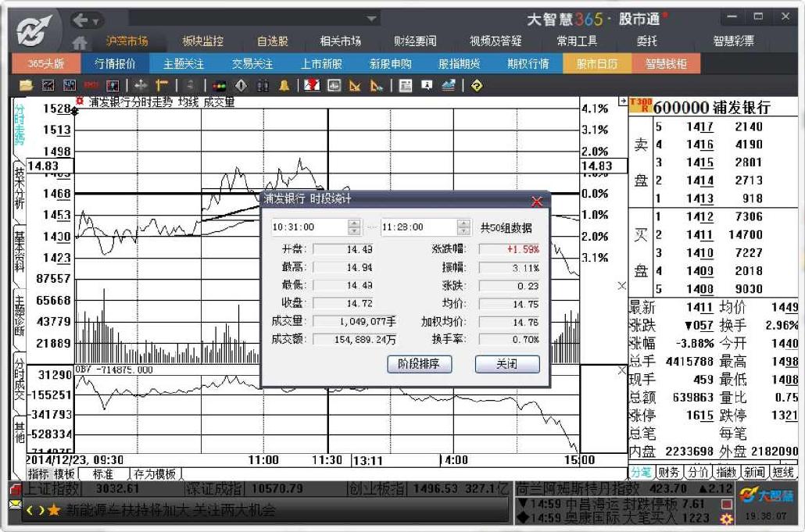Click the X beside the volume chart

(x=621, y=286)
